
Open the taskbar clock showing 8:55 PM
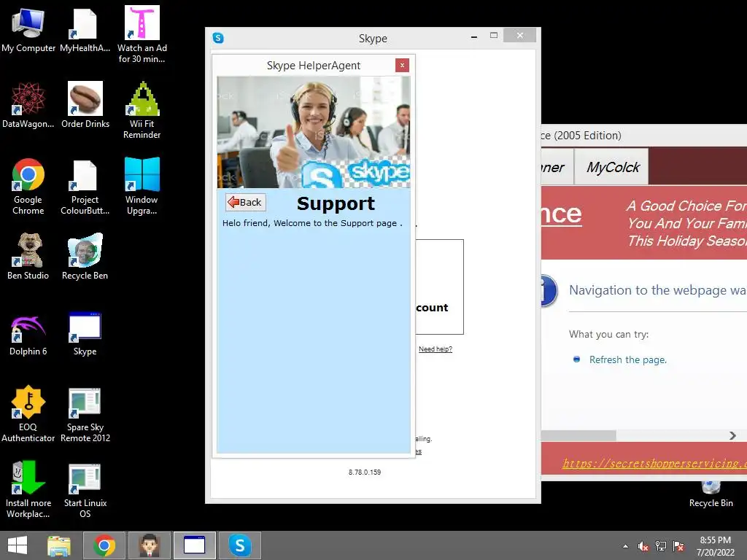point(715,545)
